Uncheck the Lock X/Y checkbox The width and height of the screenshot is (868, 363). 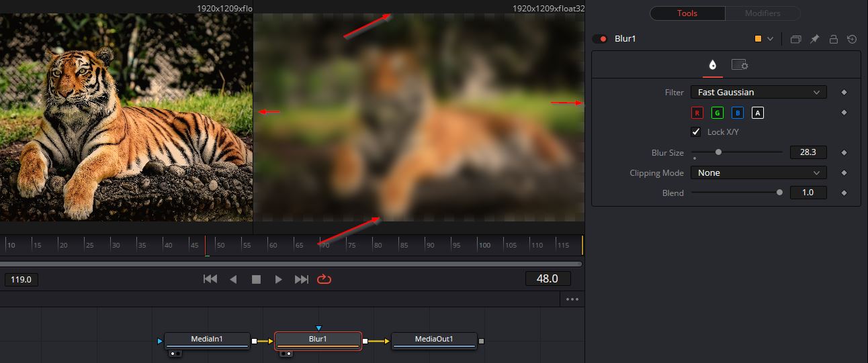tap(696, 132)
